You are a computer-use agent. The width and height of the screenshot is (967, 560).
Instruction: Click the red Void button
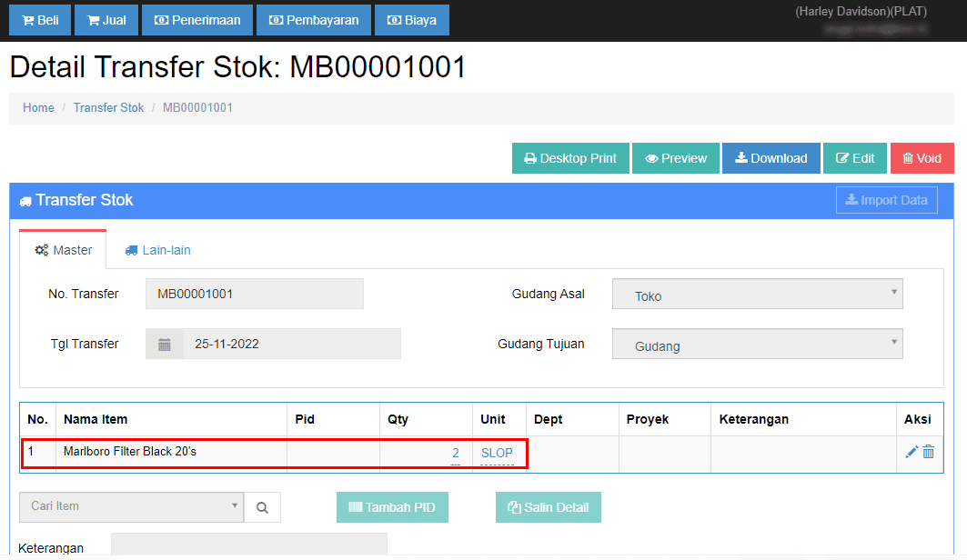(x=922, y=158)
